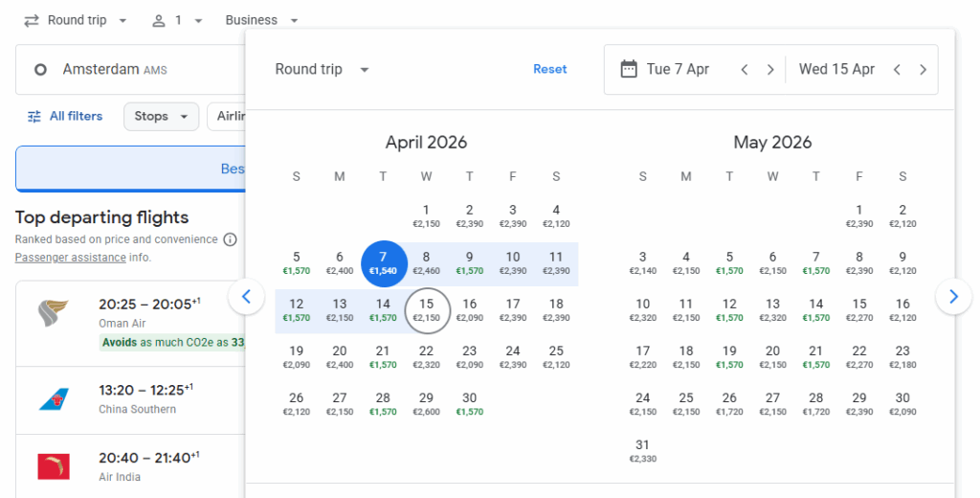This screenshot has height=498, width=980.
Task: Click the round trip swap arrows icon
Action: click(32, 21)
